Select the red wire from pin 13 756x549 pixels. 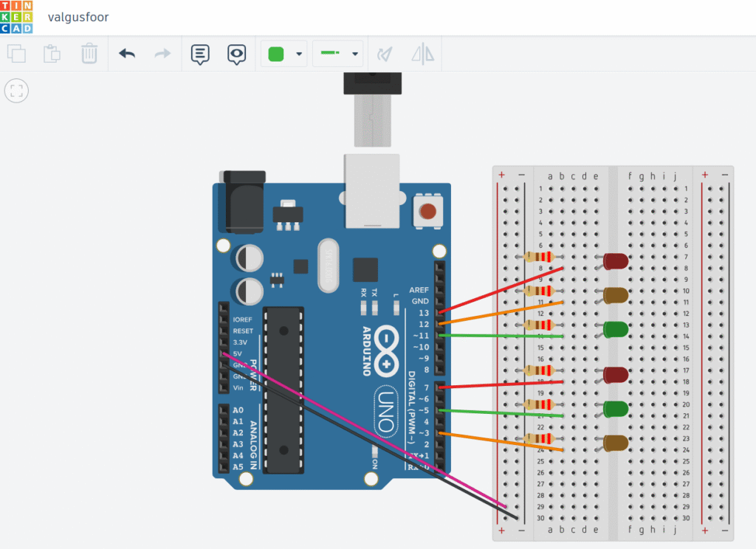[501, 290]
